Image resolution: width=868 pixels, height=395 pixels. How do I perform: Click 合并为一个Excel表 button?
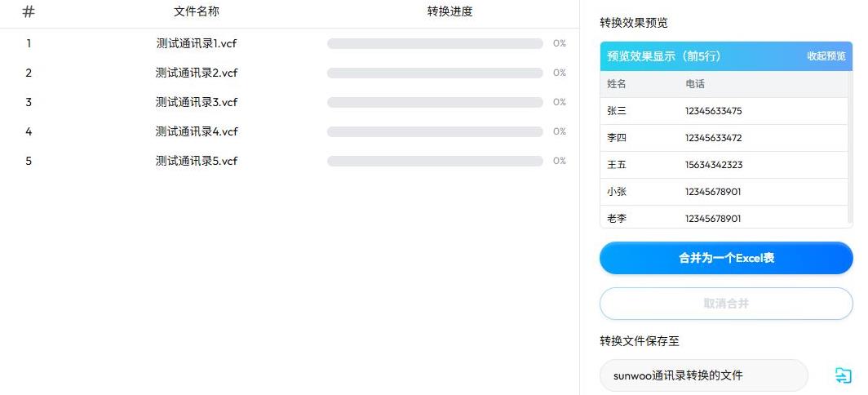click(x=726, y=258)
